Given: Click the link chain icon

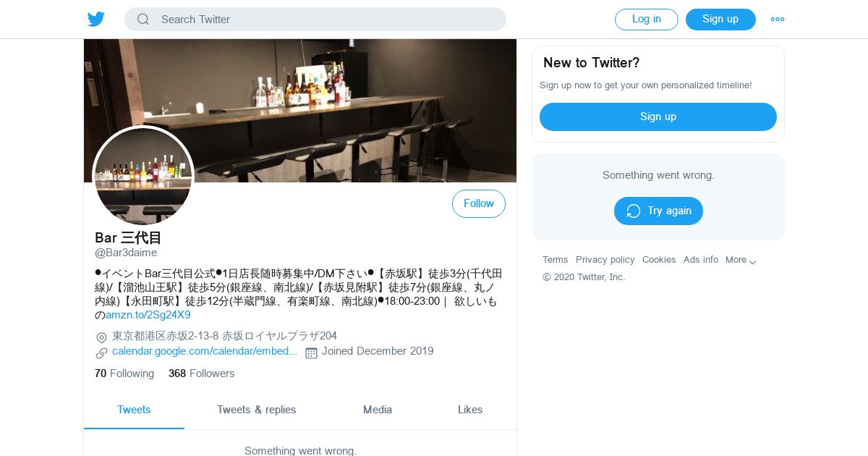Looking at the screenshot, I should click(x=101, y=353).
